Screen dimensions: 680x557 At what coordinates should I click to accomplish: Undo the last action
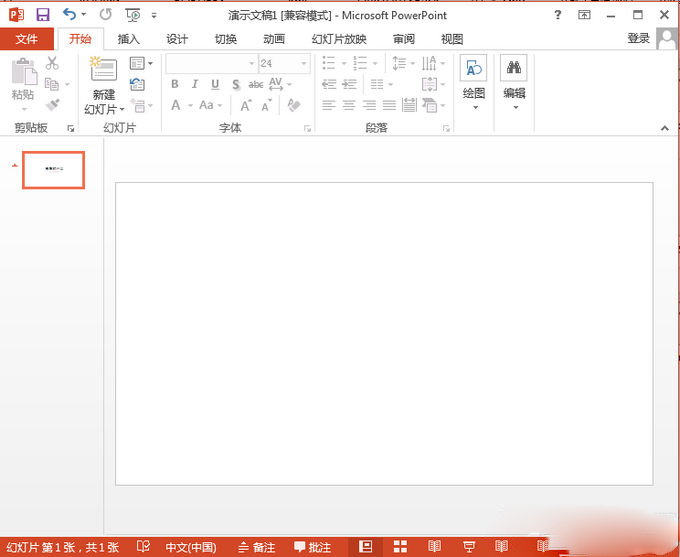point(69,14)
